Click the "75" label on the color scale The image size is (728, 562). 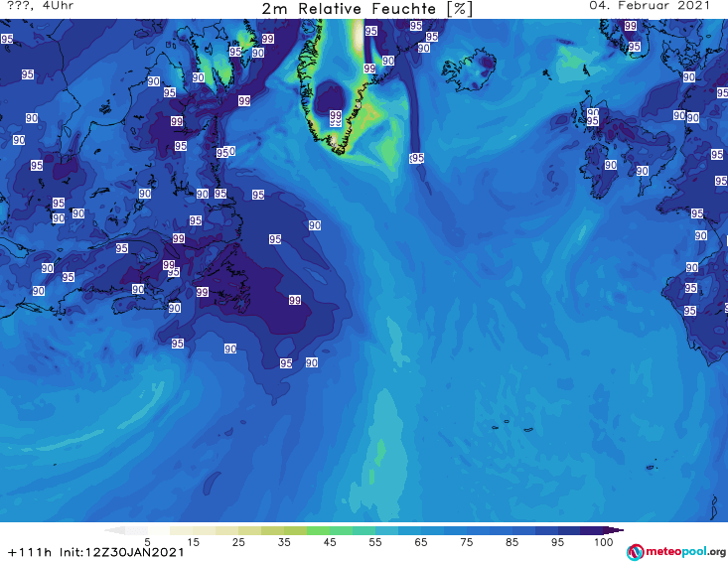(467, 542)
